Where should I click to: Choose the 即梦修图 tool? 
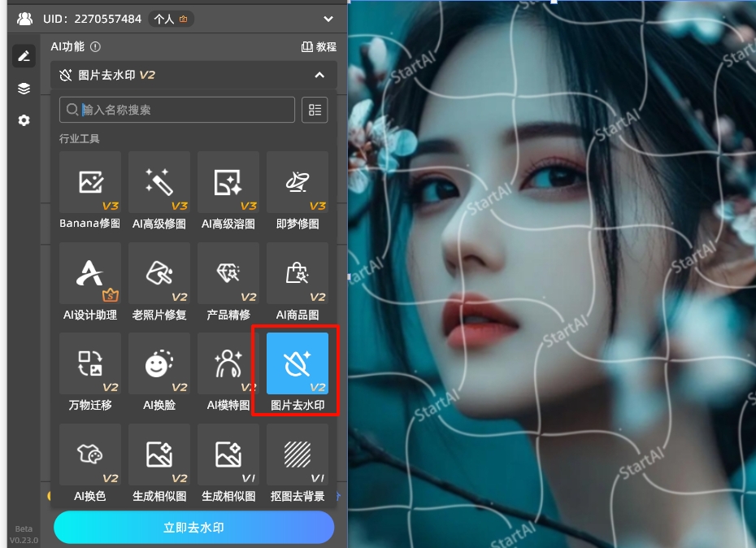[298, 183]
